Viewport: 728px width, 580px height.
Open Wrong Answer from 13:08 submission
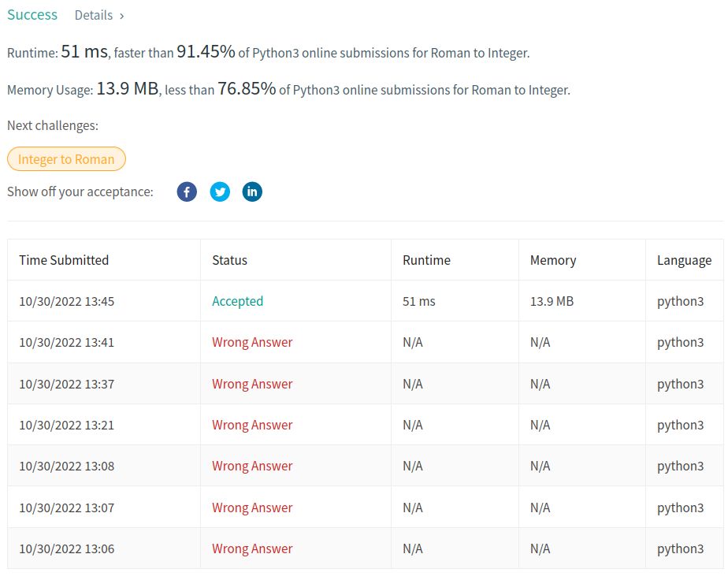(x=252, y=466)
